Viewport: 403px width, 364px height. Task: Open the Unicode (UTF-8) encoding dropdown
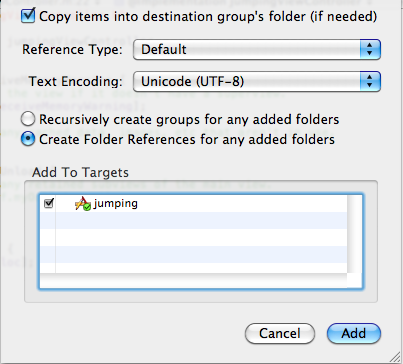tap(257, 81)
